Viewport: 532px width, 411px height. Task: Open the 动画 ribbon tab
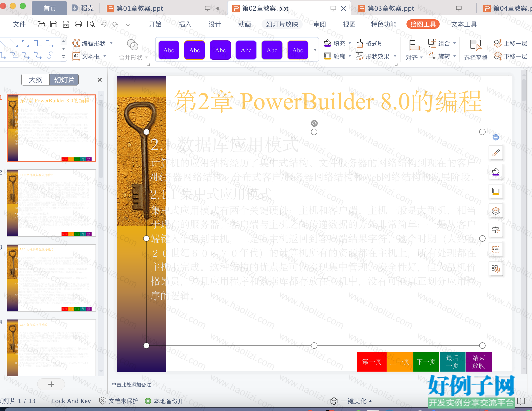tap(244, 24)
